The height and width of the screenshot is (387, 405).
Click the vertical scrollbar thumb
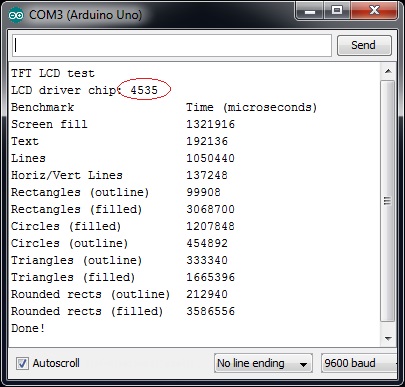[388, 201]
